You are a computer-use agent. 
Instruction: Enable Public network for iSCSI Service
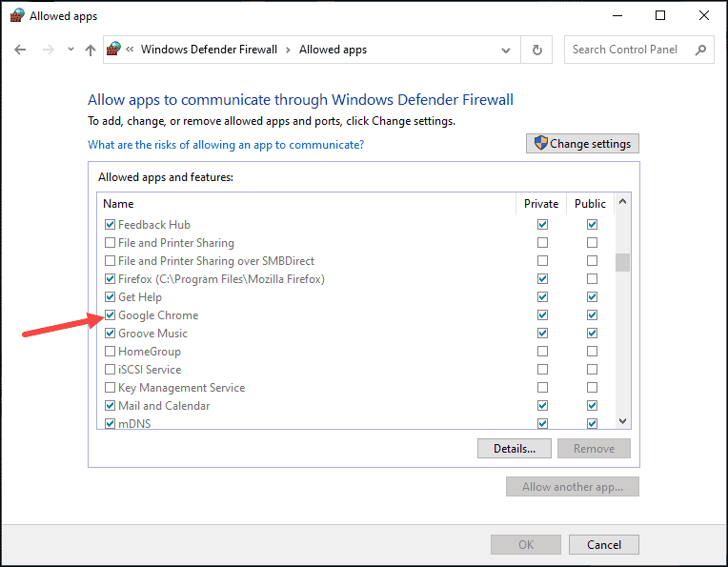click(592, 370)
